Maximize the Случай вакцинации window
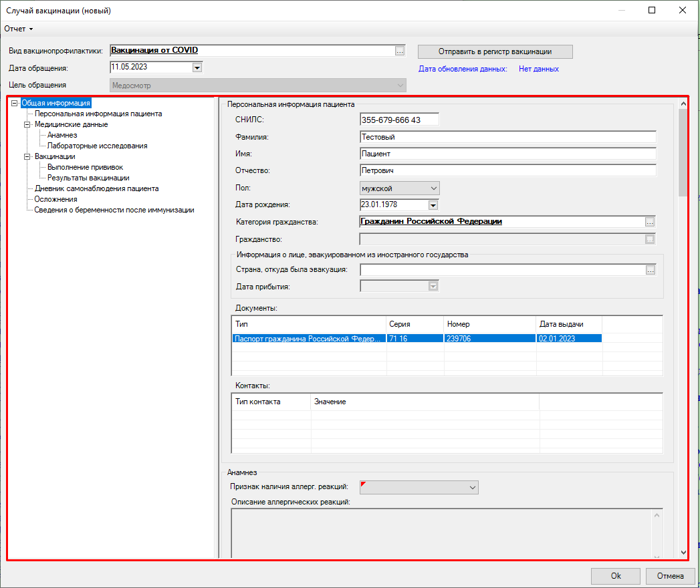 (x=652, y=10)
